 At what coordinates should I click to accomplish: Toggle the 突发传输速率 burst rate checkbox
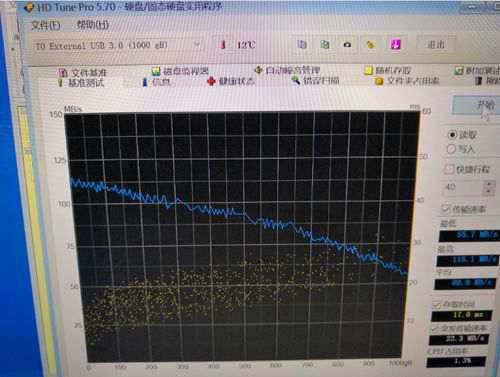point(434,329)
